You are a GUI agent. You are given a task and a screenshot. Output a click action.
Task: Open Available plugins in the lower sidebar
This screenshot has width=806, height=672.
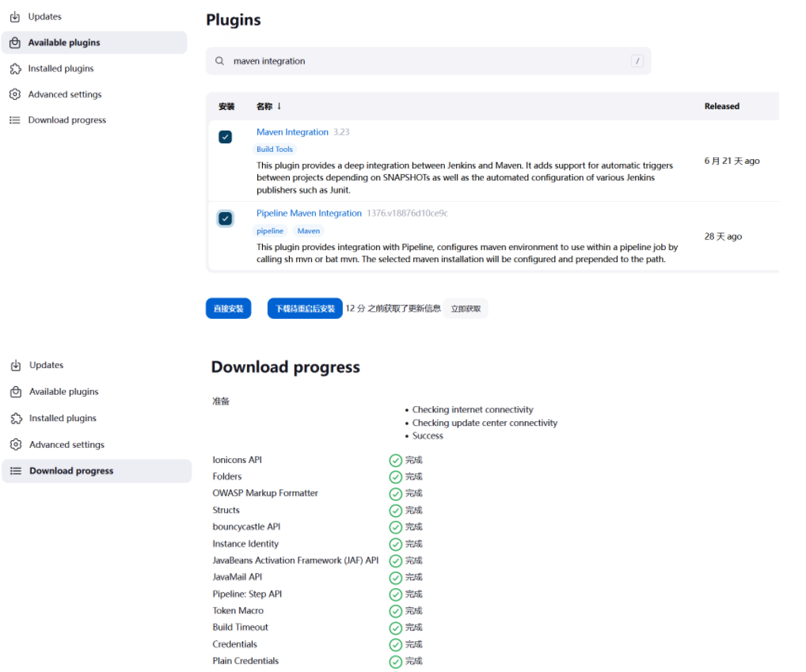coord(64,392)
